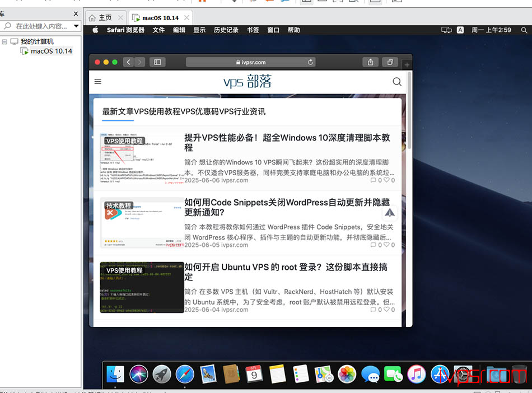Open the 文件 menu
The image size is (532, 393).
(x=158, y=30)
